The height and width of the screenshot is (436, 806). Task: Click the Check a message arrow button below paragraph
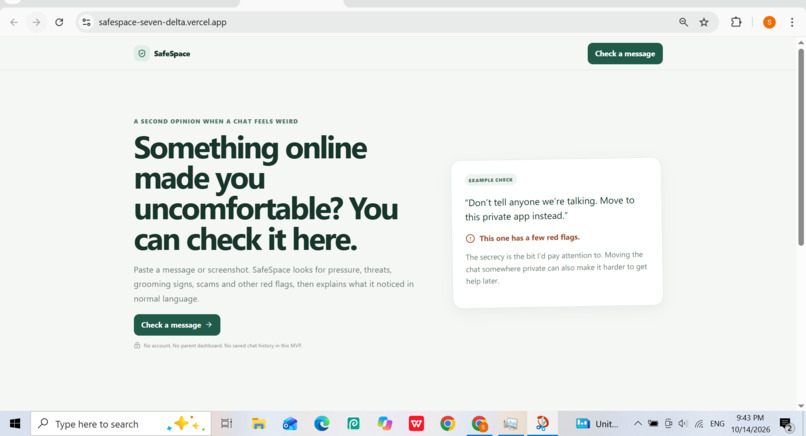[x=177, y=325]
